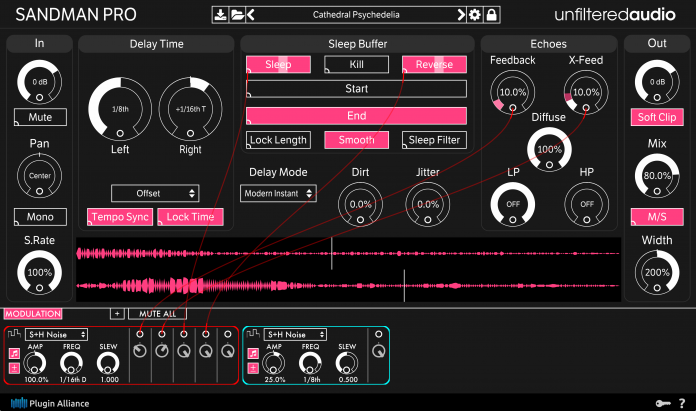The image size is (696, 411).
Task: Click the LP filter knob
Action: click(x=513, y=204)
